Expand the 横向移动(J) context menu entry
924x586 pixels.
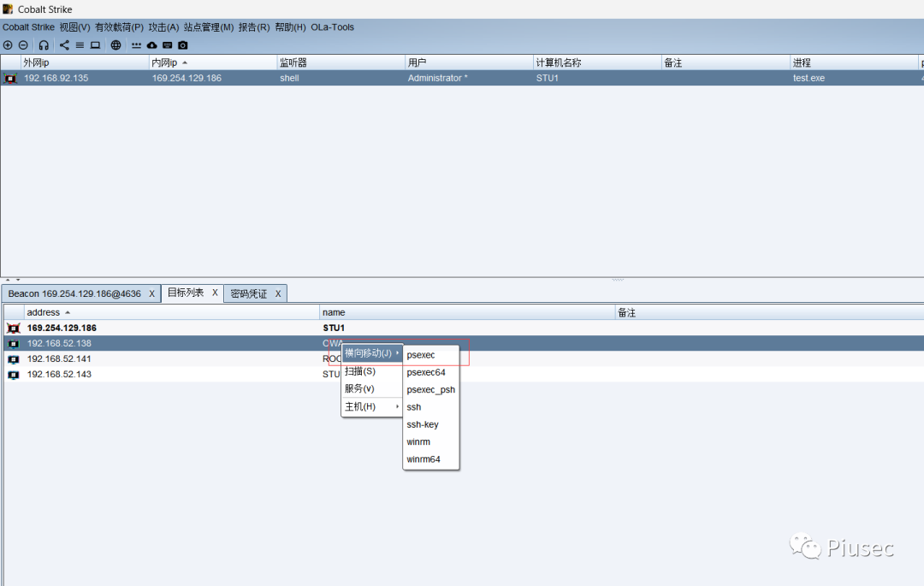click(x=372, y=353)
